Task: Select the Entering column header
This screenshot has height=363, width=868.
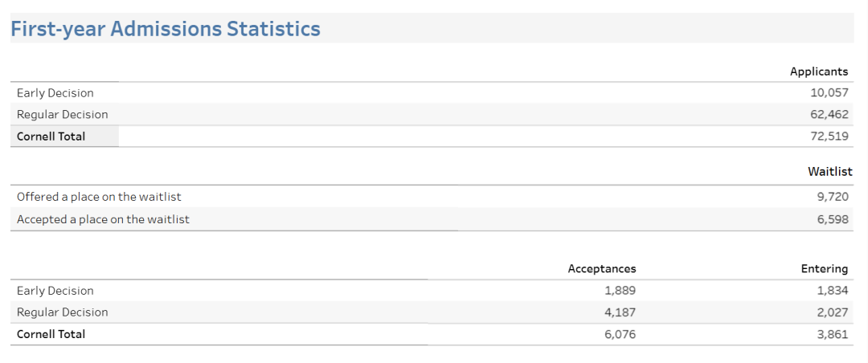Action: [x=824, y=269]
